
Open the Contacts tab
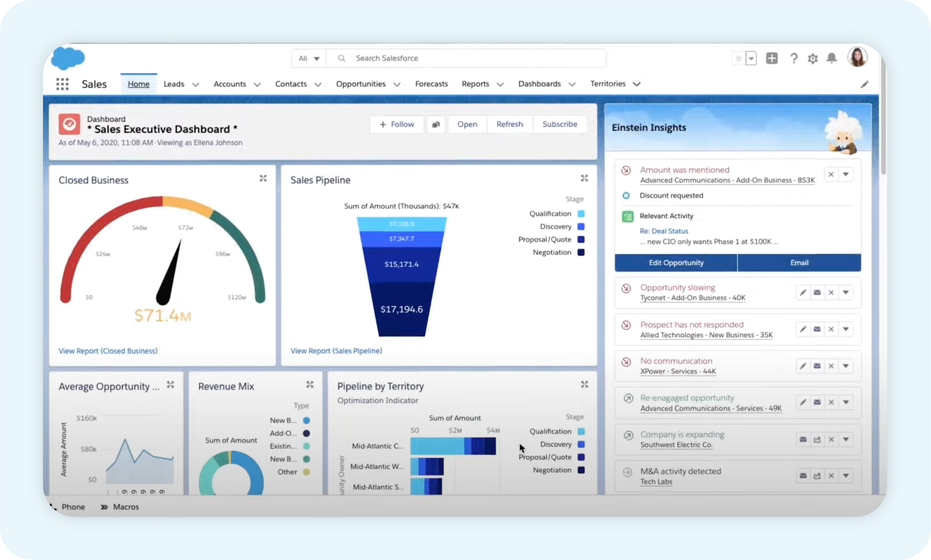pos(291,84)
